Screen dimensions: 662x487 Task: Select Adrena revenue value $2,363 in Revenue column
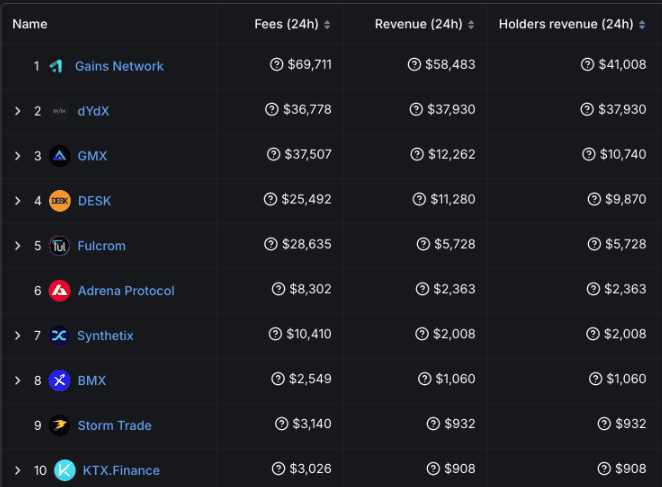pyautogui.click(x=454, y=289)
